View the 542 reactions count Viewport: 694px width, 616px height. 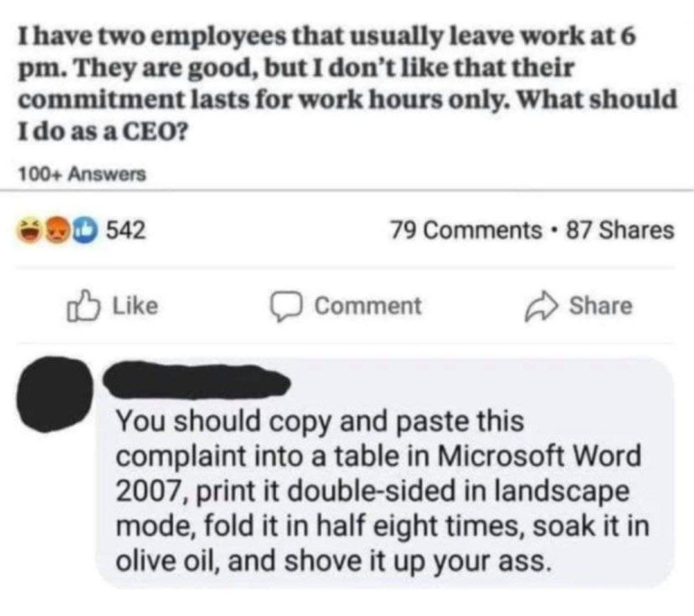[x=124, y=229]
